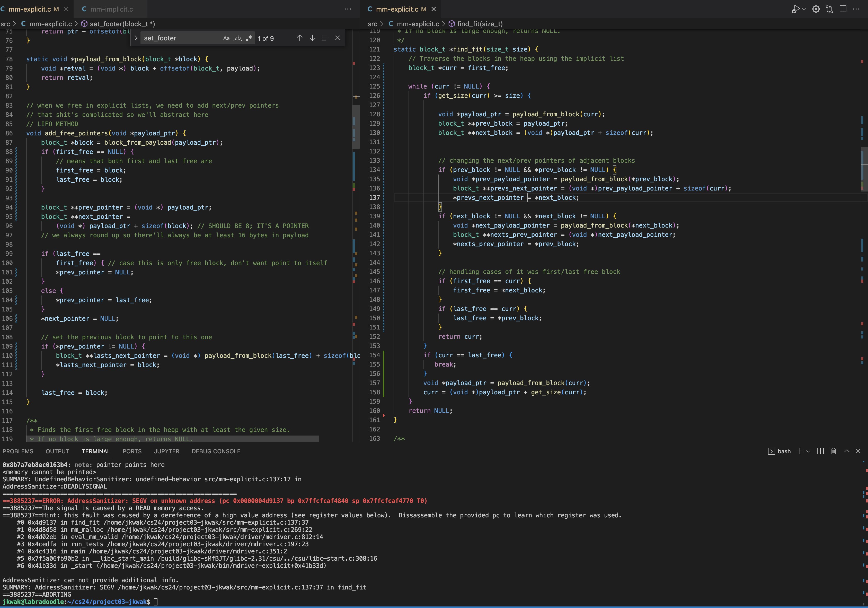Open the settings gear in editor toolbar
Screen dimensions: 868x608
[816, 9]
